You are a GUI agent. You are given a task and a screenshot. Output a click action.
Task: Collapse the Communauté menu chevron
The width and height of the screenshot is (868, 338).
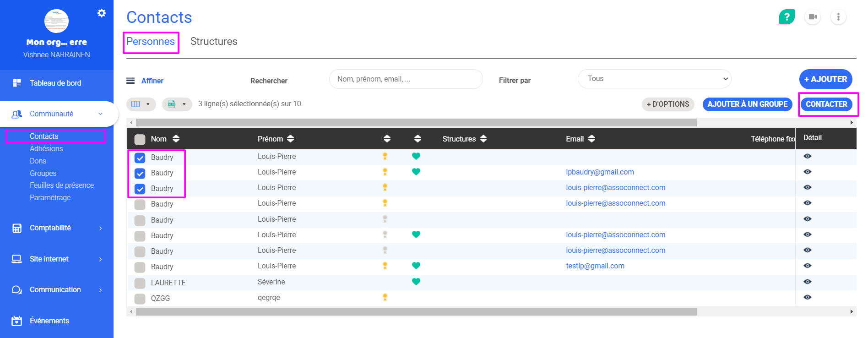100,114
